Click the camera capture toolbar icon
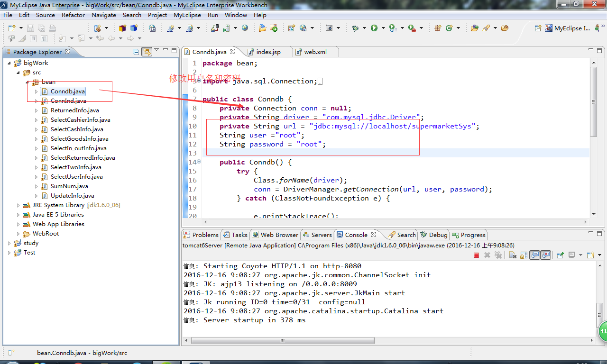607x364 pixels. coord(329,28)
